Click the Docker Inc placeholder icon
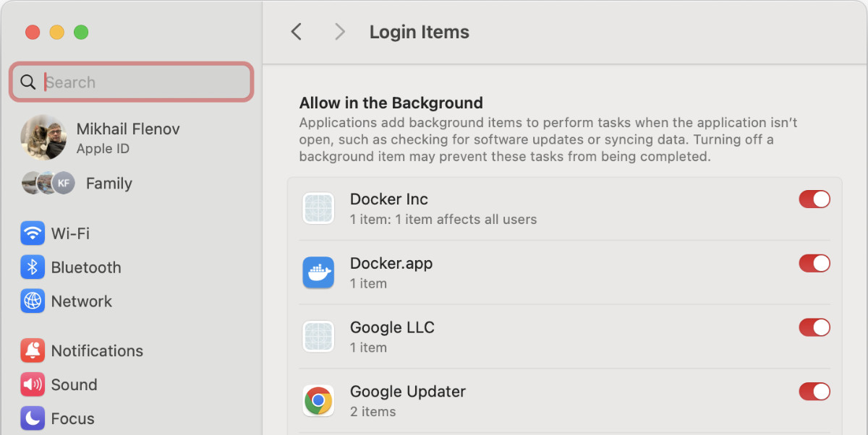The height and width of the screenshot is (435, 868). [x=318, y=208]
